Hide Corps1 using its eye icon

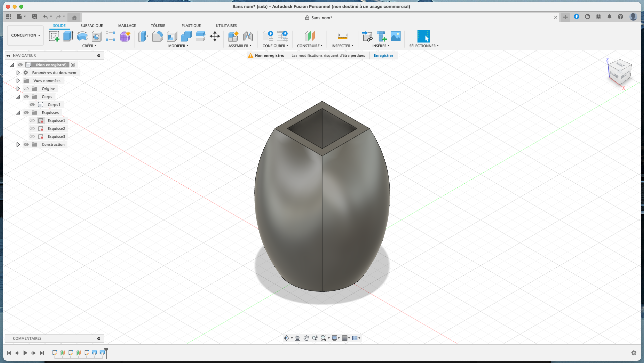point(32,105)
